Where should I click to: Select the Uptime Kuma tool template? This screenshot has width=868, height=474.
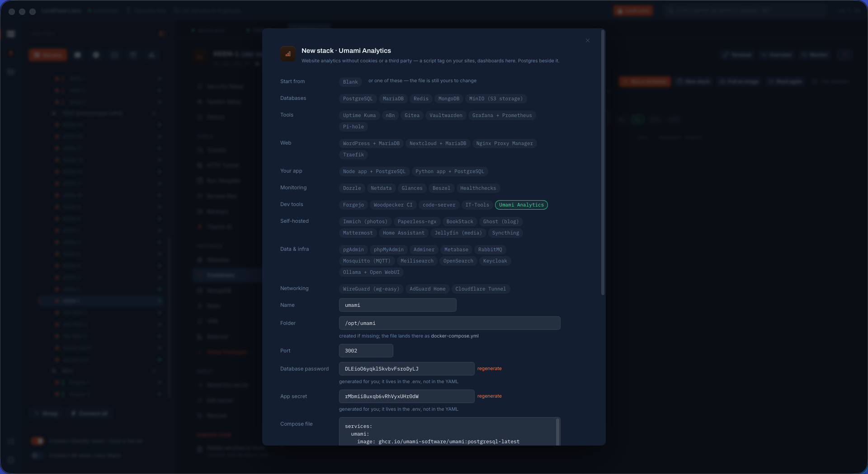coord(359,115)
